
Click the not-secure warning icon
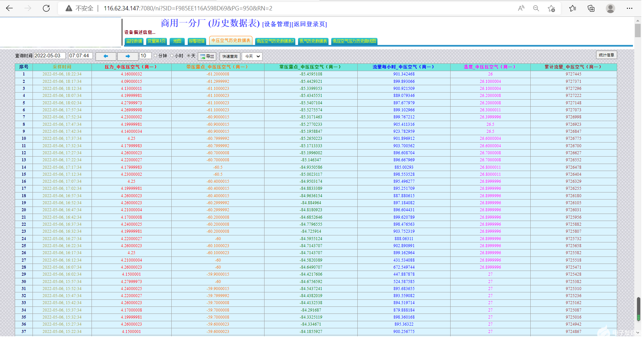coord(69,8)
